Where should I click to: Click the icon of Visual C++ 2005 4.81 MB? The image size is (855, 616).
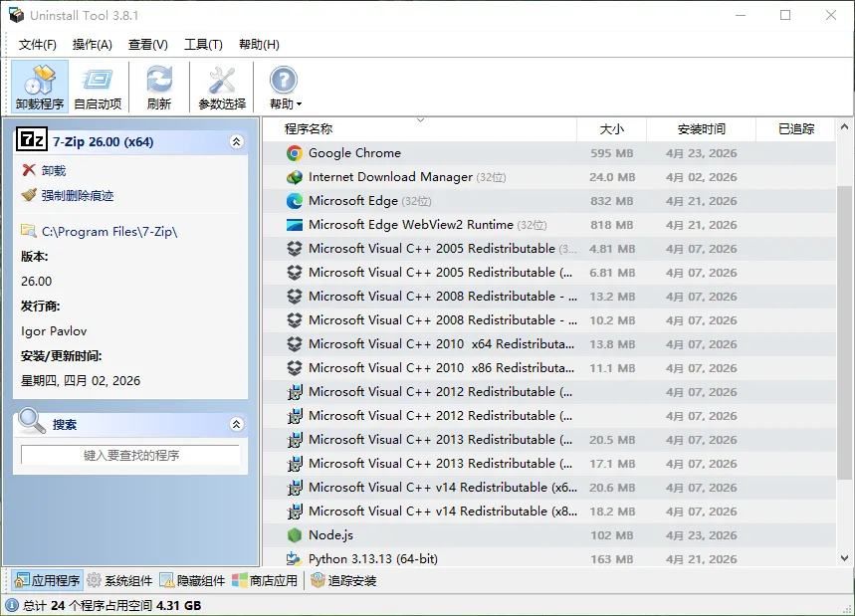(295, 249)
